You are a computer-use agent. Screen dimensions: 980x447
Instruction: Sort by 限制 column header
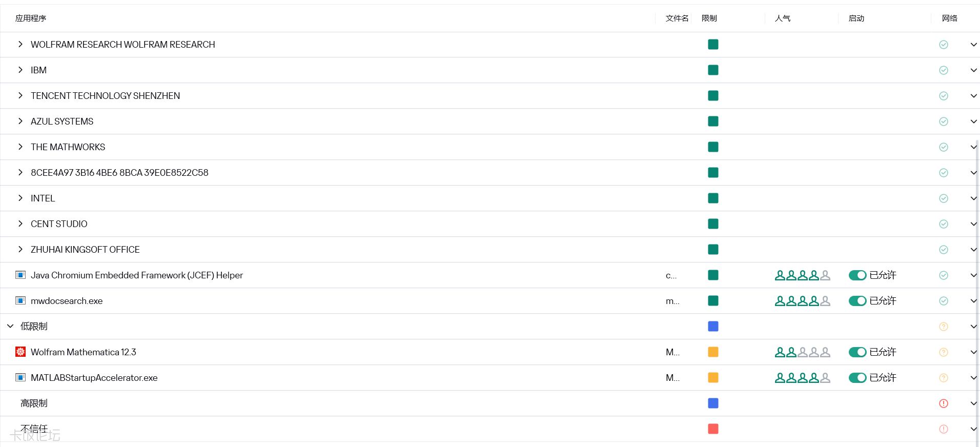709,18
